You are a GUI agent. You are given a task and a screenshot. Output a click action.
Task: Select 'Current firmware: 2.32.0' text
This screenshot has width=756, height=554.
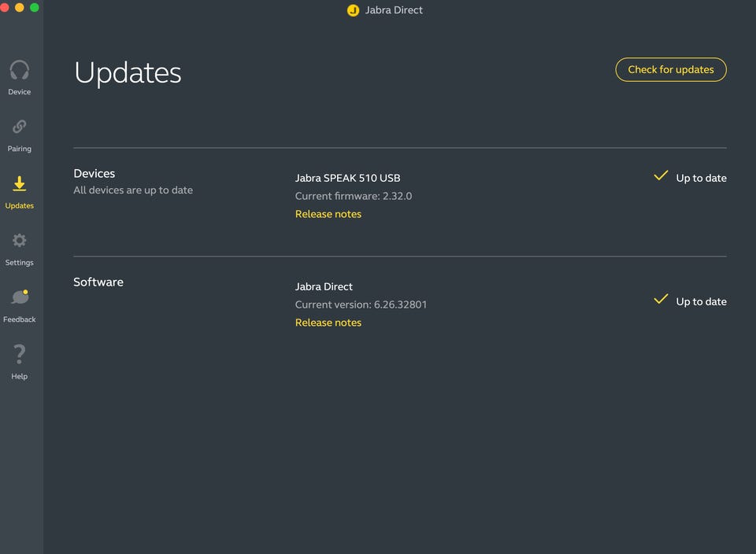coord(354,196)
